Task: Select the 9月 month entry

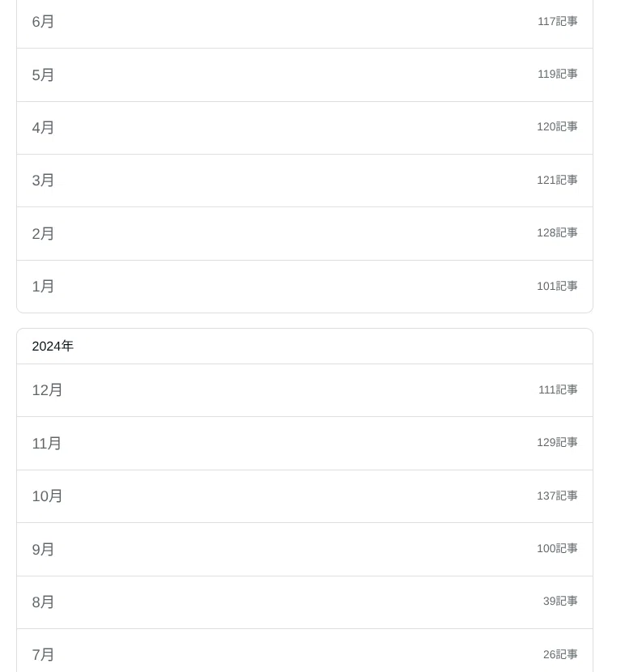Action: pyautogui.click(x=304, y=550)
